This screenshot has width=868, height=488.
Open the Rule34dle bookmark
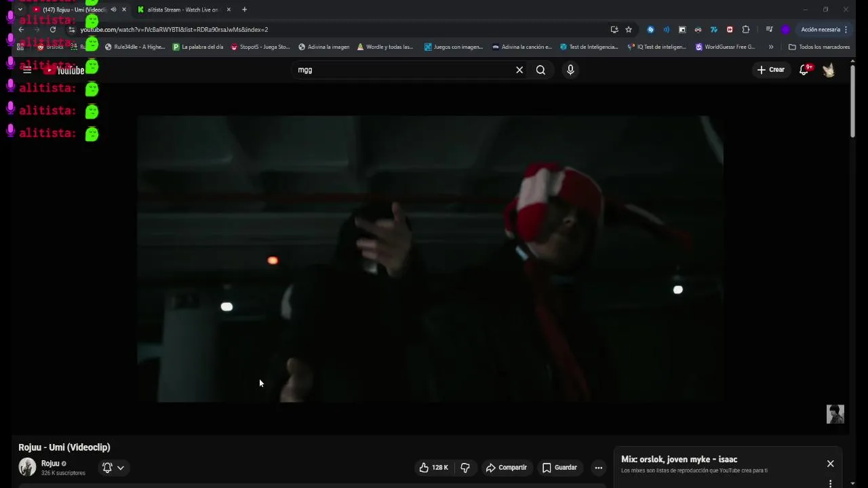click(x=134, y=47)
